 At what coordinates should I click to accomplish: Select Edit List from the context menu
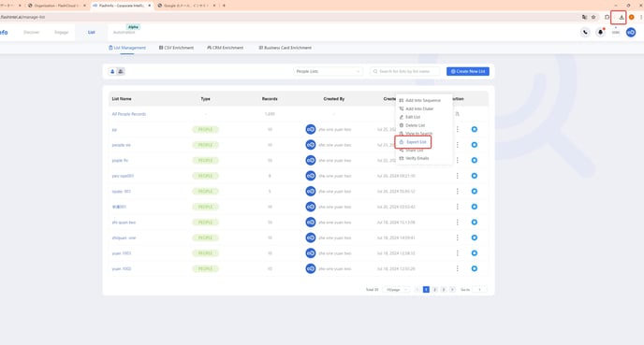pyautogui.click(x=410, y=117)
